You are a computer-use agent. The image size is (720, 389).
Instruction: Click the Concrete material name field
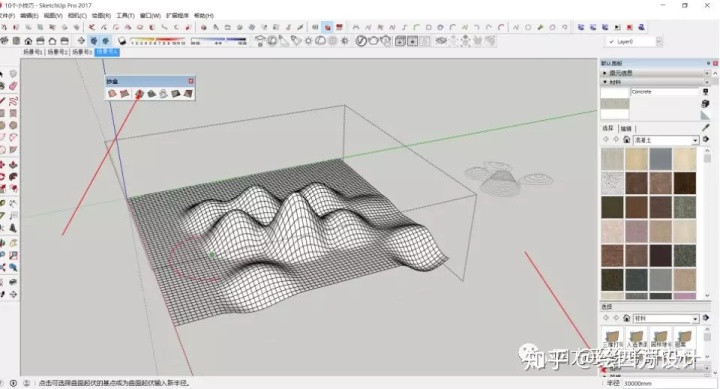(x=664, y=92)
